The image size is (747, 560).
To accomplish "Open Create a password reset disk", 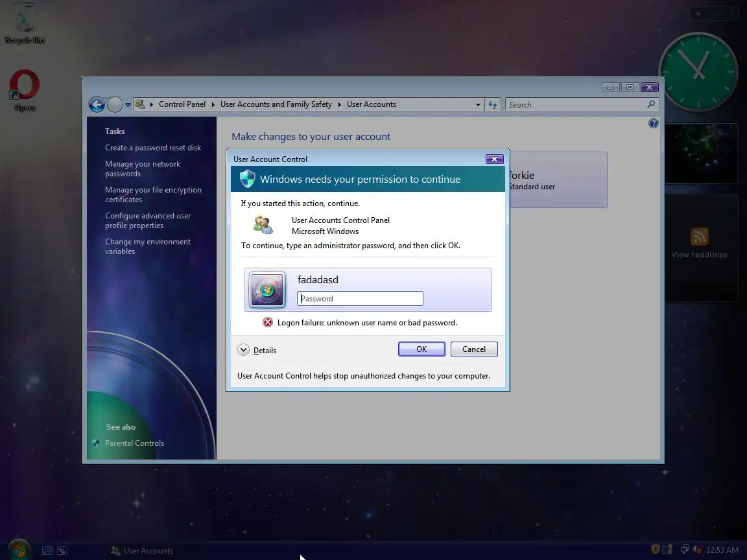I will click(153, 148).
